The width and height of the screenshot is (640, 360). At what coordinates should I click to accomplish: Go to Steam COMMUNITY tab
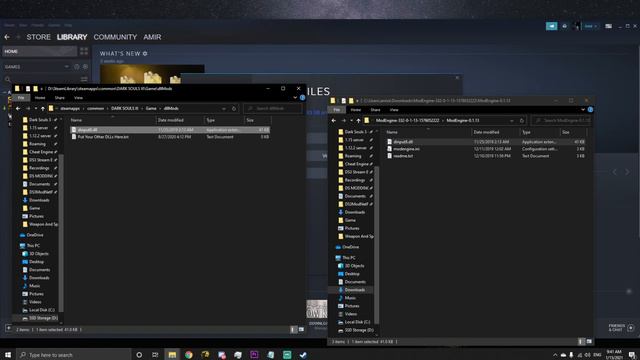tap(115, 37)
